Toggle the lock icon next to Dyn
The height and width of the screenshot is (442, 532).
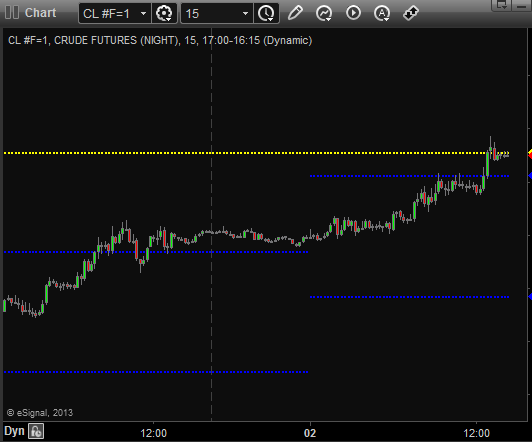(36, 431)
